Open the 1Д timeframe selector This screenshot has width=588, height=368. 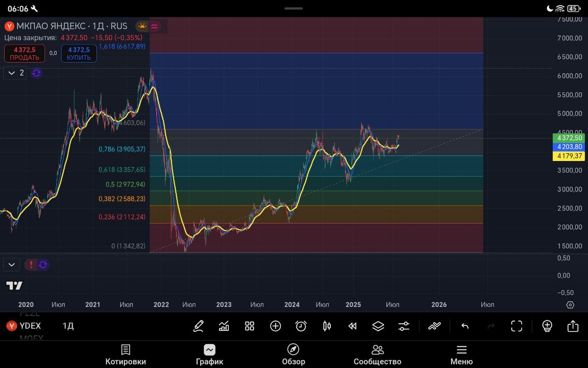click(x=68, y=326)
